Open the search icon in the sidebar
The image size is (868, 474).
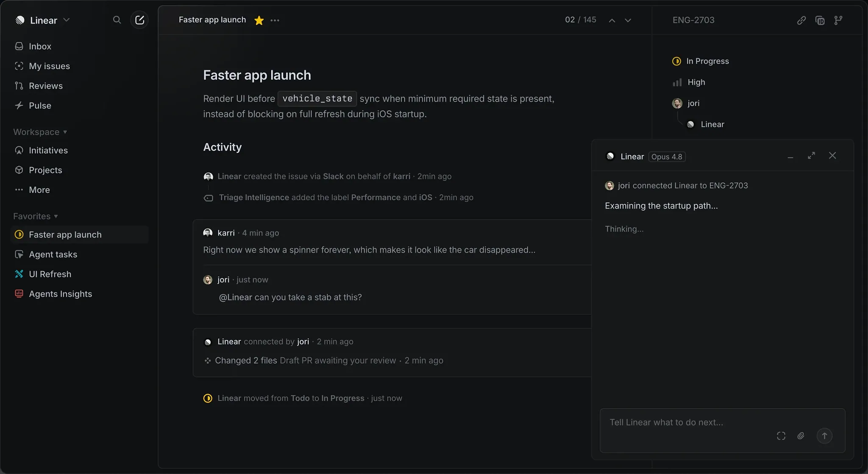[x=117, y=20]
